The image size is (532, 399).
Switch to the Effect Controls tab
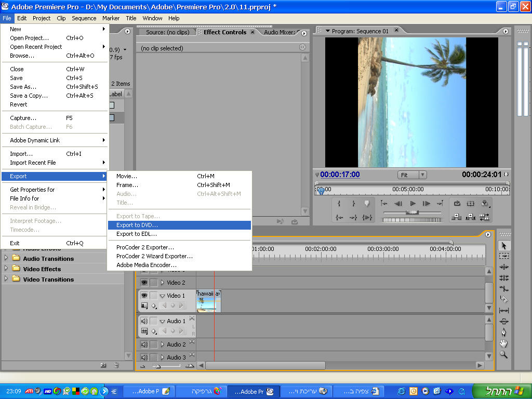(224, 32)
